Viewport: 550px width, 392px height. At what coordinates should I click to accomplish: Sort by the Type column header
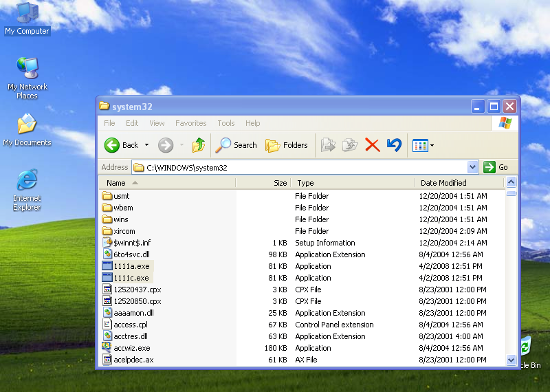click(x=353, y=183)
